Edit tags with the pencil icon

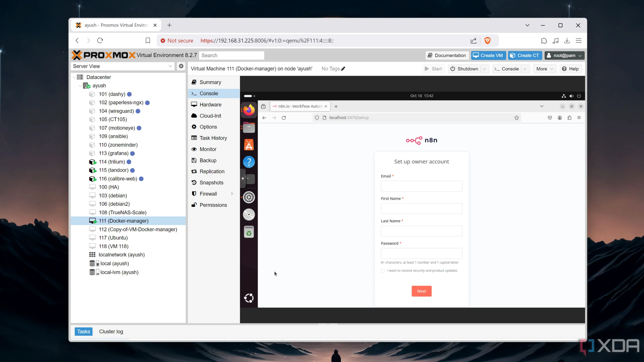pyautogui.click(x=343, y=69)
